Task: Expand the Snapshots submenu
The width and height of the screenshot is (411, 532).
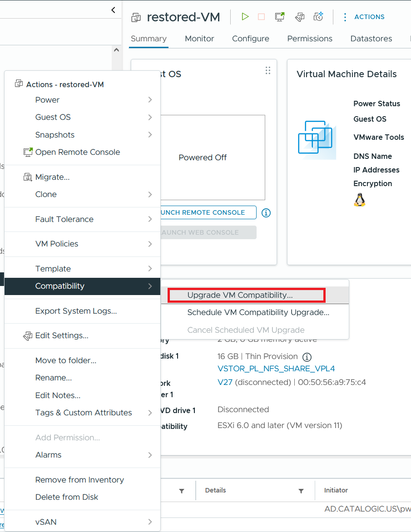Action: point(82,135)
